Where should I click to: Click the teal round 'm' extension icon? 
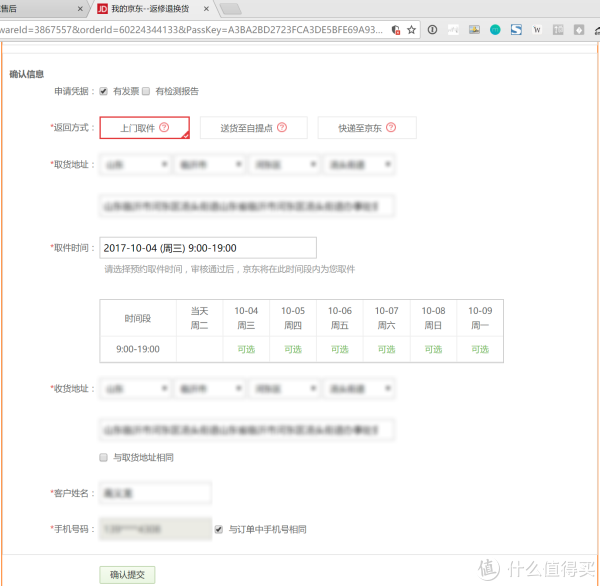pyautogui.click(x=495, y=30)
